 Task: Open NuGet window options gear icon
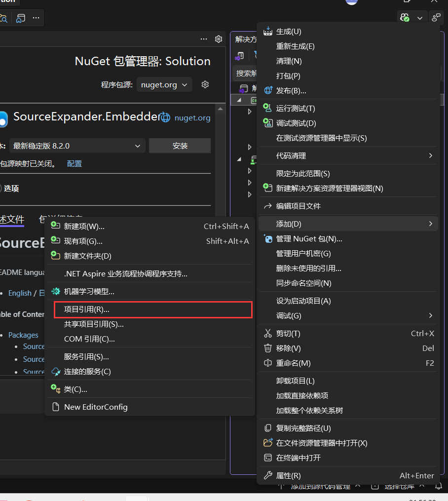(x=219, y=39)
